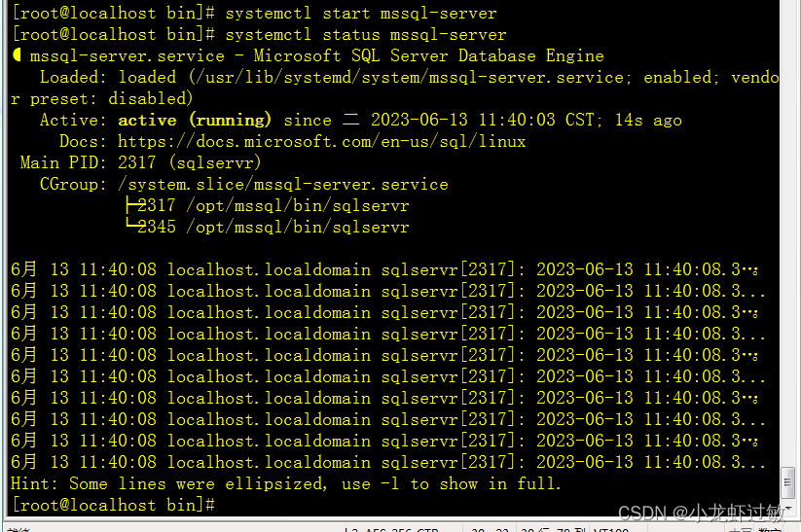Click the last sqlservr[2317] log line
This screenshot has height=532, width=801.
(388, 462)
